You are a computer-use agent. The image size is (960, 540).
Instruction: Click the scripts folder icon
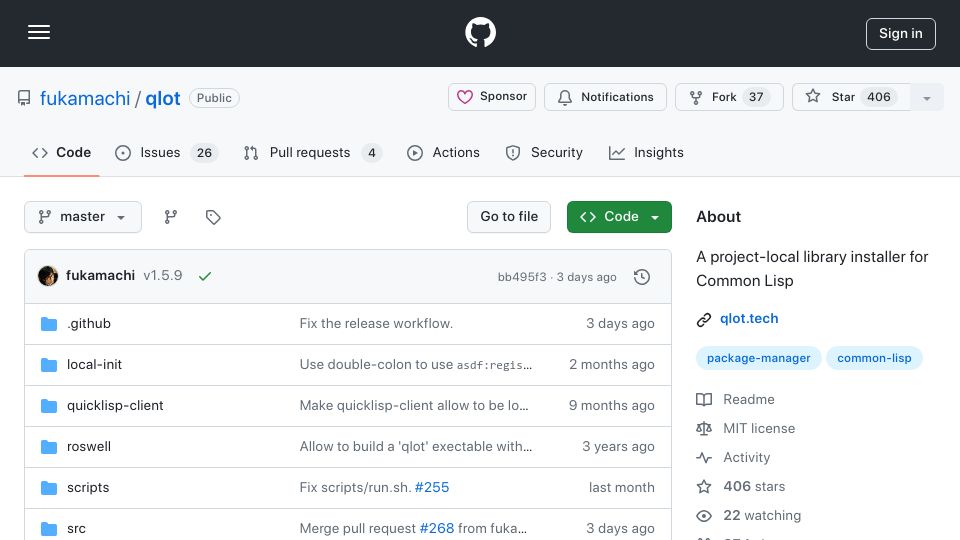[x=49, y=488]
